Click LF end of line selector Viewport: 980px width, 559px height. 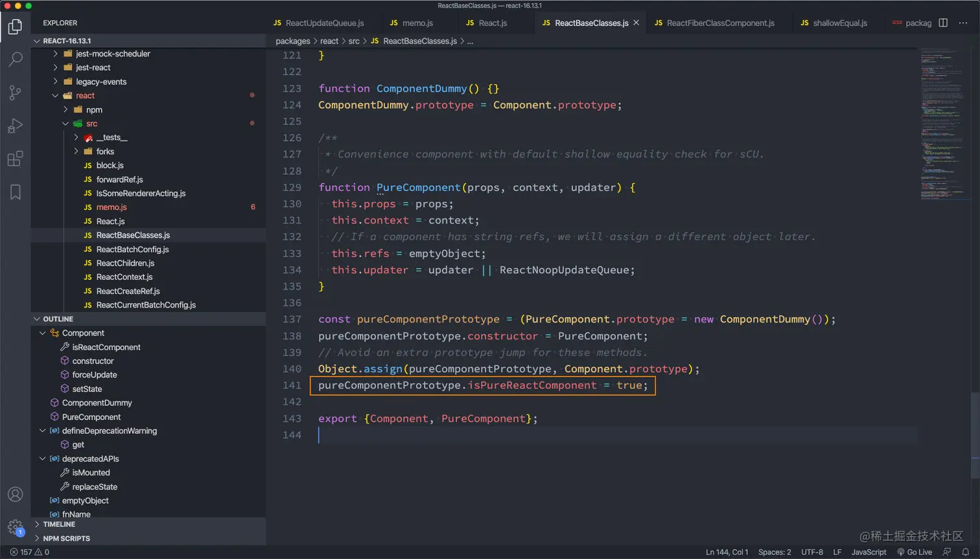(837, 552)
